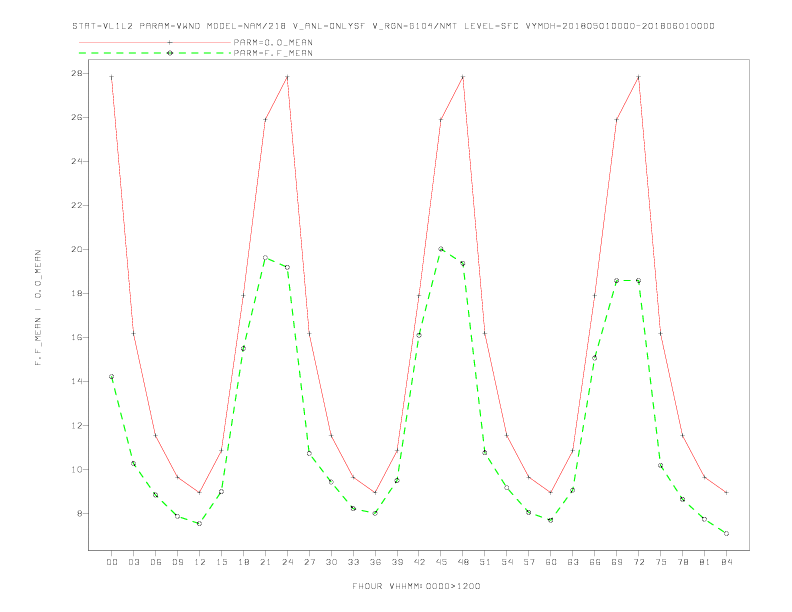Click the x-axis tick label 81
792x612 pixels.
(x=705, y=562)
